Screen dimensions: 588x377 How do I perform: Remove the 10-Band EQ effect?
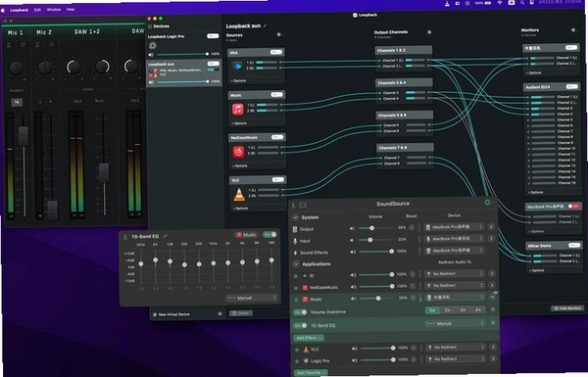tap(493, 323)
